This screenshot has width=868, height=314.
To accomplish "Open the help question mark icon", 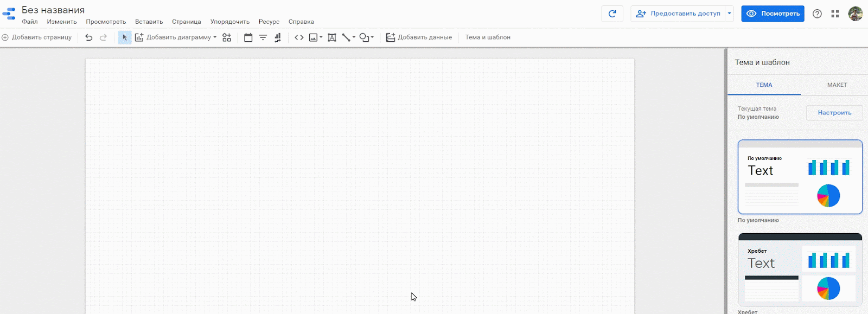I will click(817, 14).
